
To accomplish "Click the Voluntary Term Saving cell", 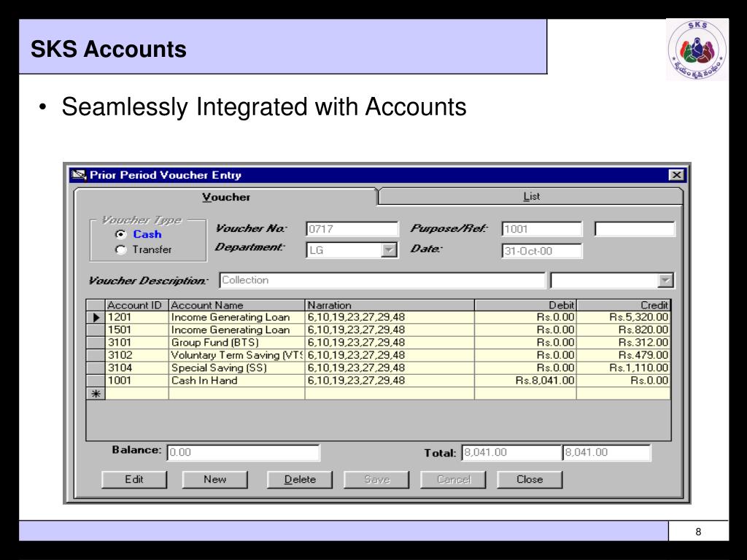I will click(x=237, y=355).
